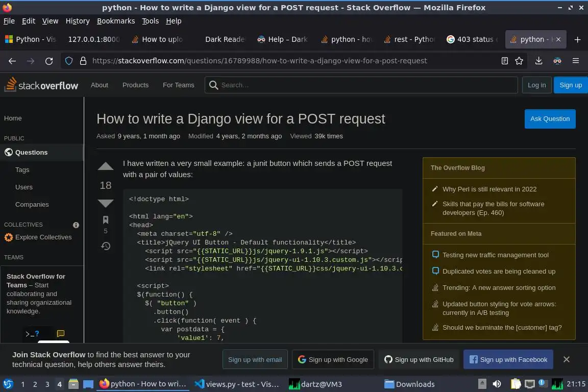Open the For Teams link

(x=179, y=85)
